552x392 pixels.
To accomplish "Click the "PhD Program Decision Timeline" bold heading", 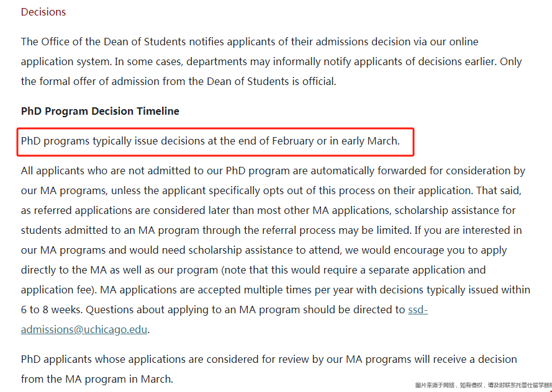I will [x=100, y=111].
